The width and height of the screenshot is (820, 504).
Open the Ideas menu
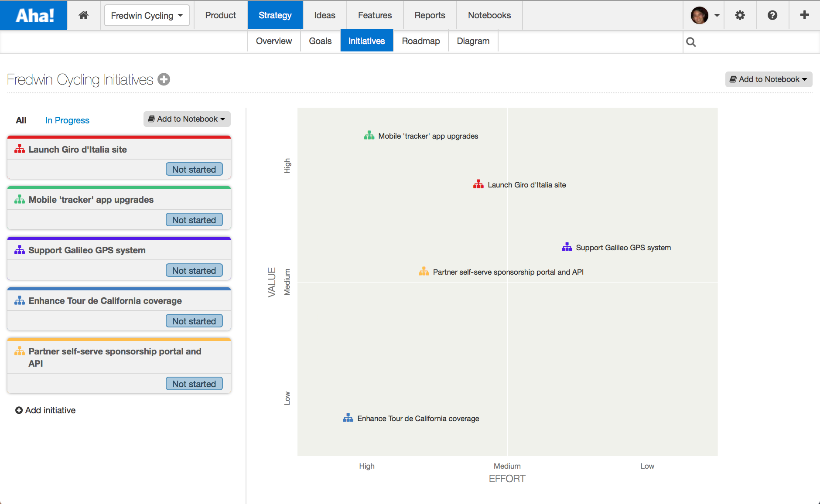pos(324,15)
